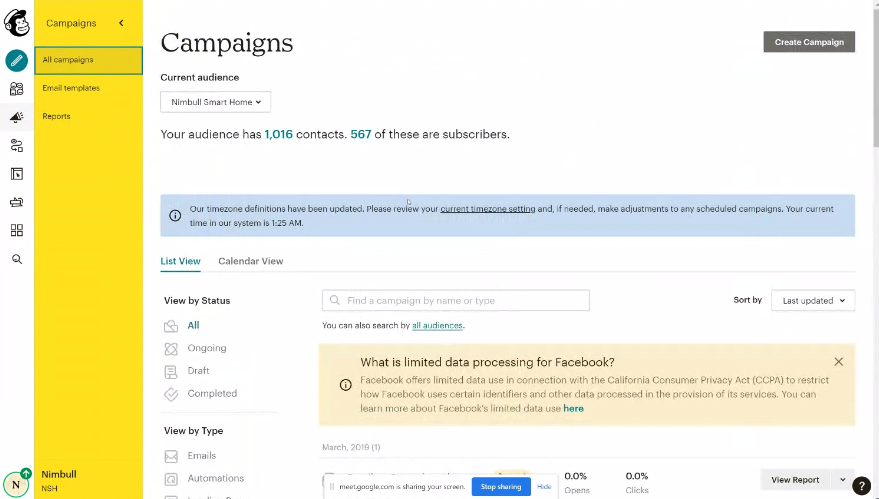
Task: Dismiss the Facebook limited data processing notice
Action: point(839,362)
